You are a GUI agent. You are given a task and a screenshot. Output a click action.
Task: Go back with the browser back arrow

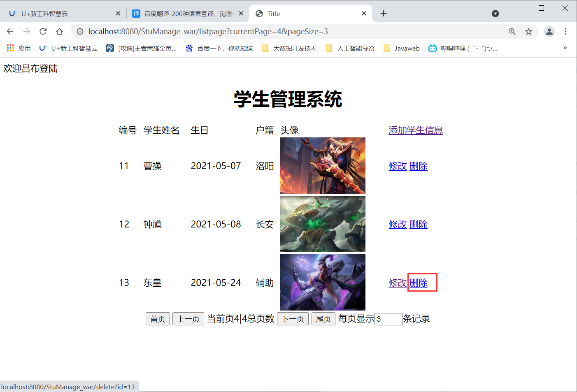click(x=10, y=31)
